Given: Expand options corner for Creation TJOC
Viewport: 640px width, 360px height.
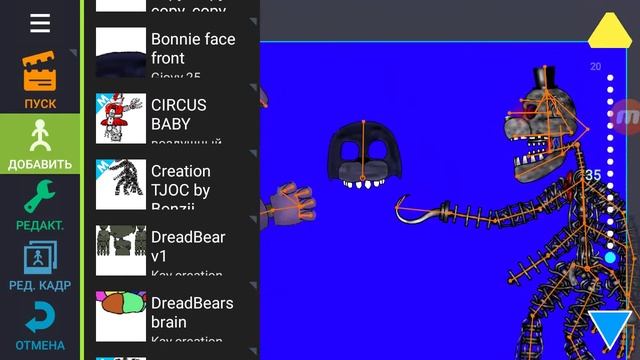Looking at the screenshot, I should (254, 153).
